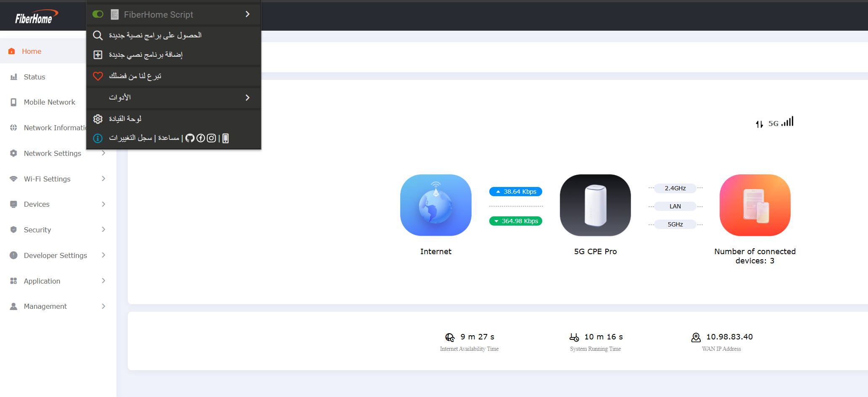Open الحصول على برامج نصية جديدة entry
This screenshot has height=397, width=868.
[155, 35]
